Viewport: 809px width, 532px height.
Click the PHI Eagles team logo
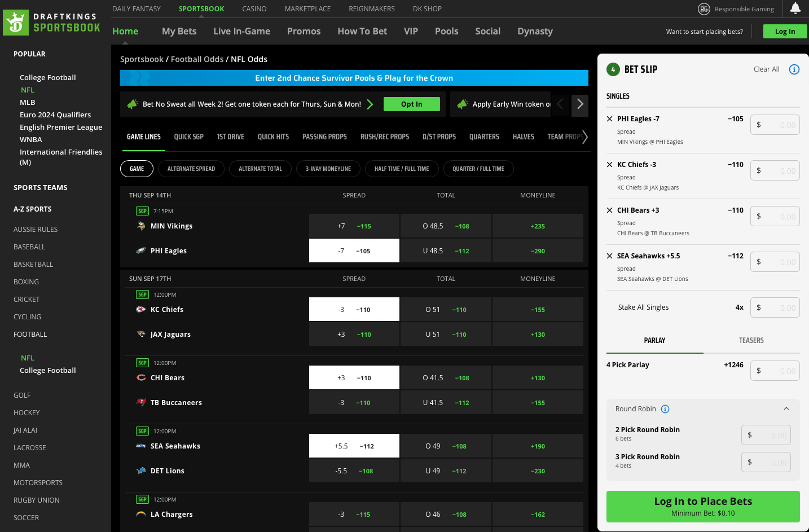pos(141,250)
